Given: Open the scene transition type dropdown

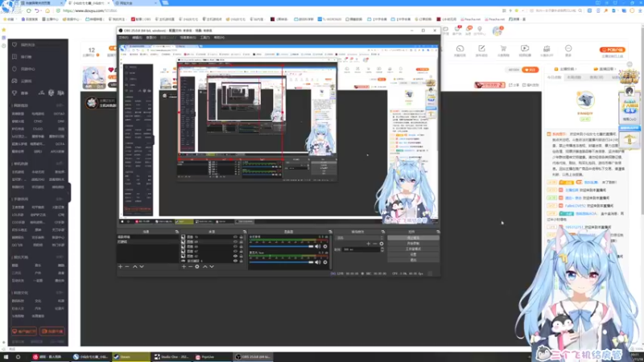Looking at the screenshot, I should pyautogui.click(x=360, y=237).
